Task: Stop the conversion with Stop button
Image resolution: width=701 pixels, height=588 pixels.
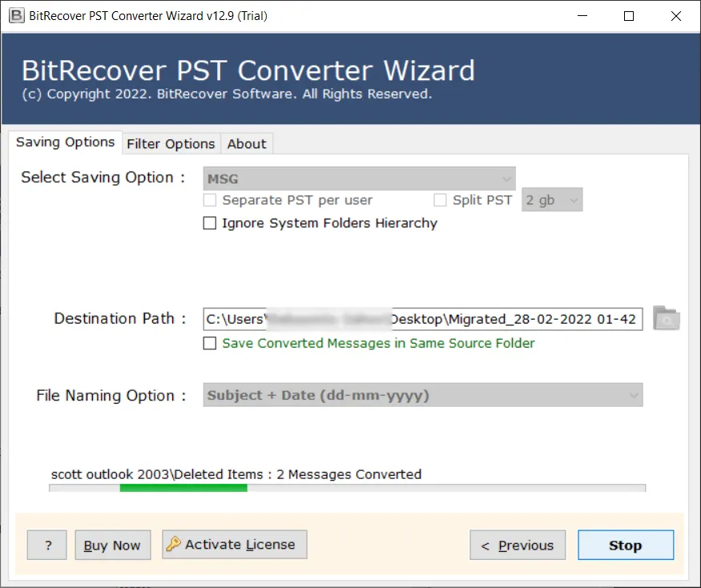Action: click(x=626, y=545)
